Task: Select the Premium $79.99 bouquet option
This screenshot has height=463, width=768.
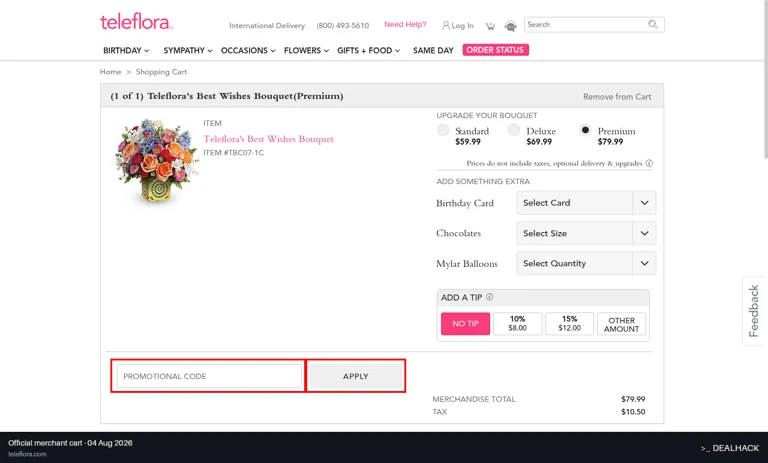Action: click(585, 130)
